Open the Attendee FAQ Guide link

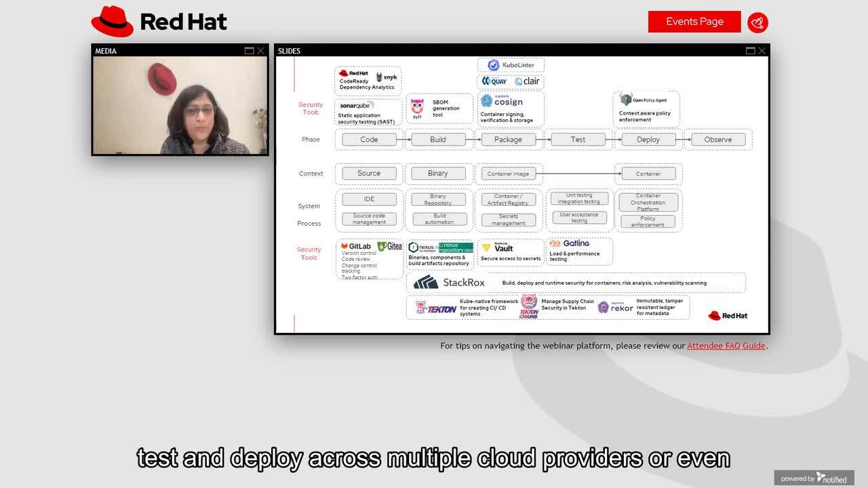tap(726, 346)
